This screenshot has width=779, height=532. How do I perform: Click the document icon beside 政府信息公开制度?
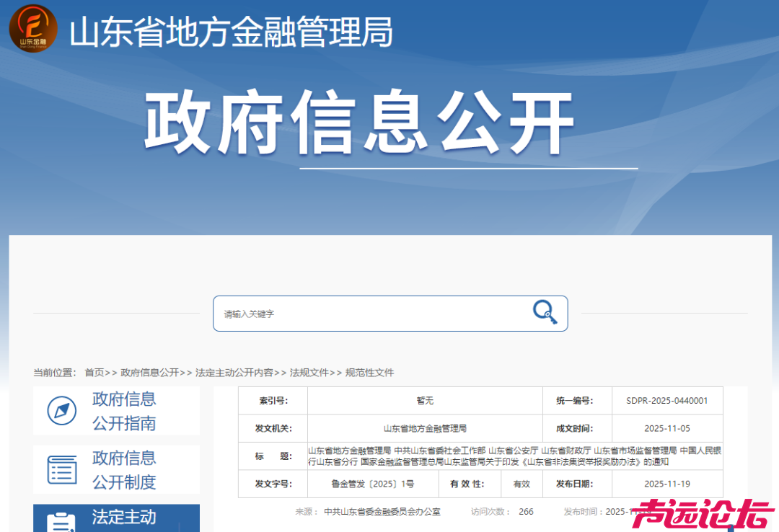(63, 468)
